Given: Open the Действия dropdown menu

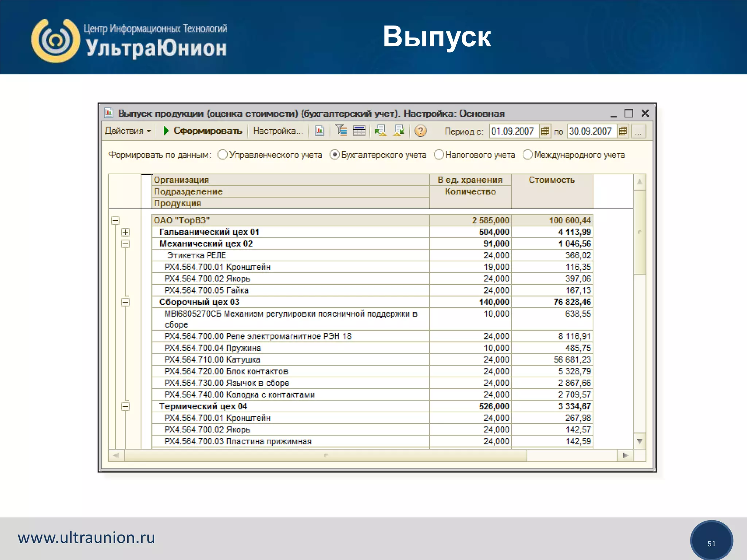Looking at the screenshot, I should (128, 131).
